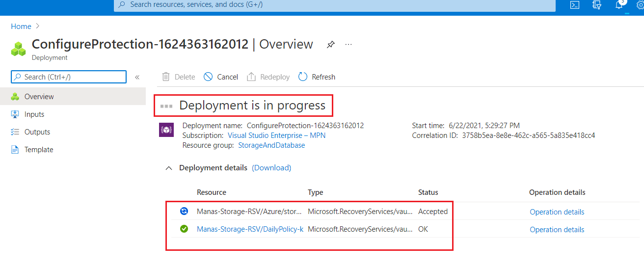This screenshot has height=268, width=644.
Task: Click the Type column header
Action: 316,192
